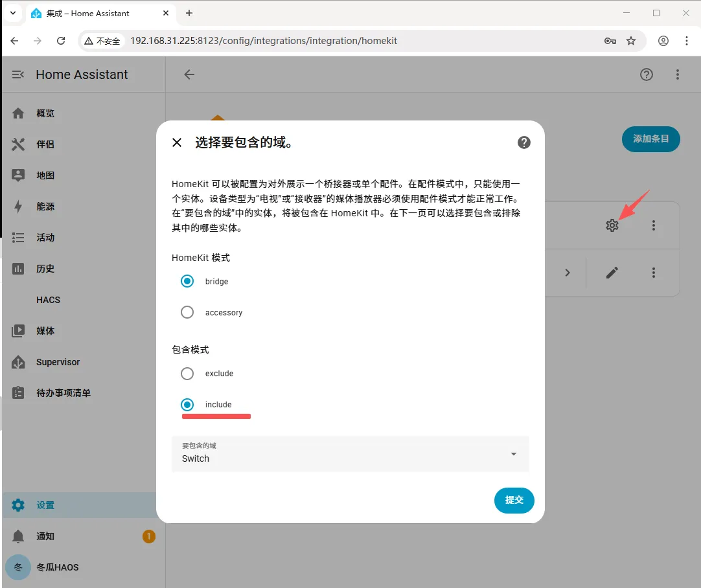The height and width of the screenshot is (588, 701).
Task: Close the domain selection dialog
Action: tap(177, 142)
